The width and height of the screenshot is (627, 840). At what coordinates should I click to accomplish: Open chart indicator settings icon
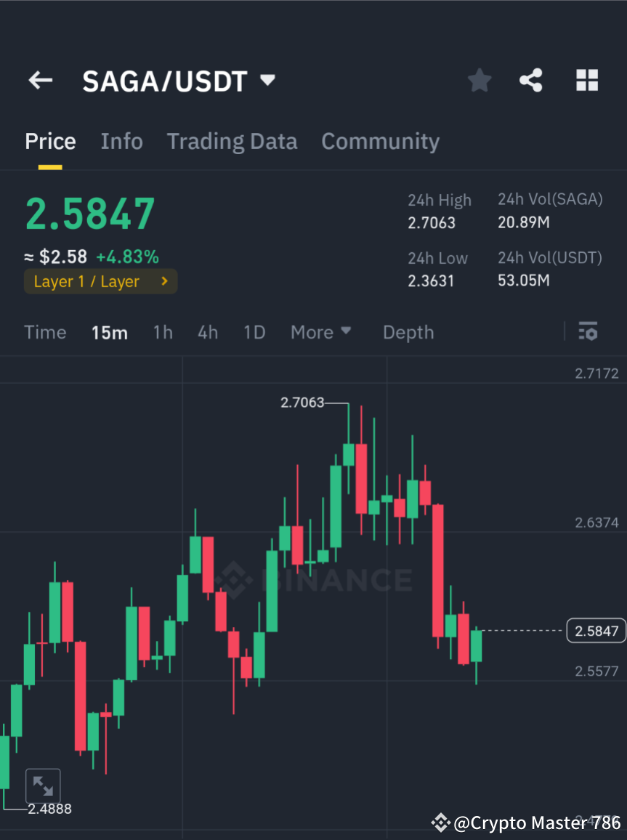pos(588,331)
